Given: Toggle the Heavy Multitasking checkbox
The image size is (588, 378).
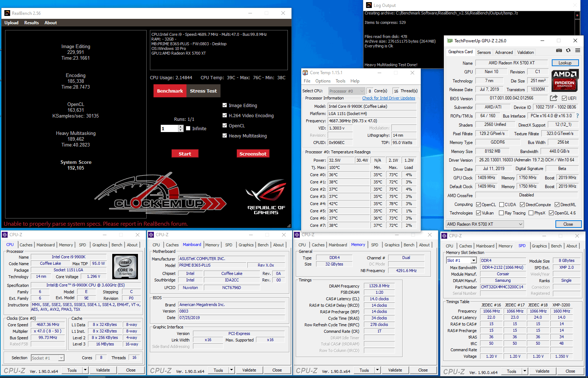Looking at the screenshot, I should pos(224,136).
